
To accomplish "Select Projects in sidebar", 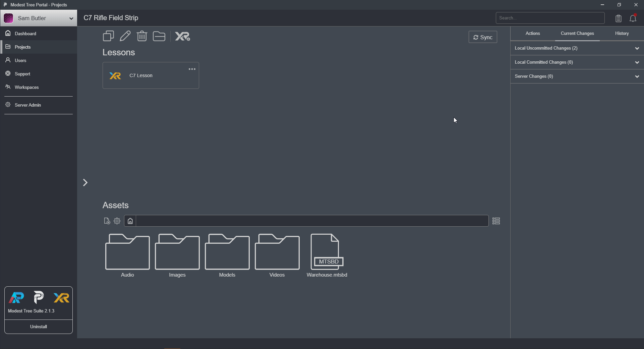I will (x=39, y=47).
